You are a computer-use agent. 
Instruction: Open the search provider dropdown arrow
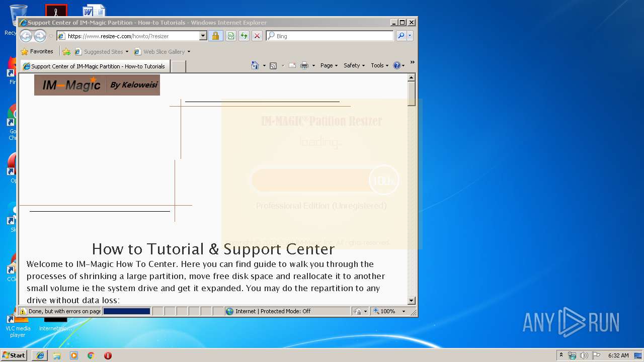[410, 36]
